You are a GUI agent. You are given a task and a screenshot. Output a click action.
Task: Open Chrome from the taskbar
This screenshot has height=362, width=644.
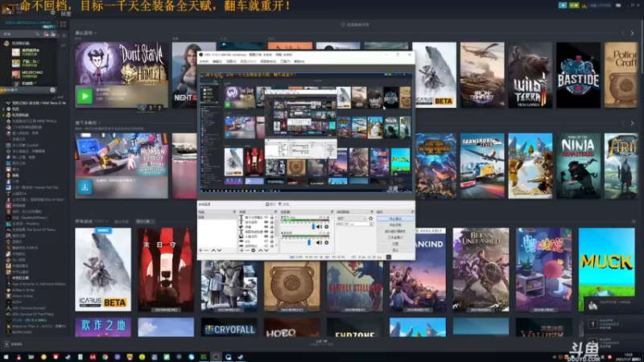point(105,357)
